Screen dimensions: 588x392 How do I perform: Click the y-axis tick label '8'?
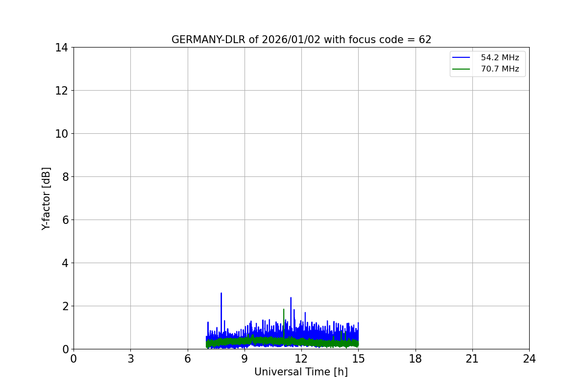pyautogui.click(x=65, y=177)
